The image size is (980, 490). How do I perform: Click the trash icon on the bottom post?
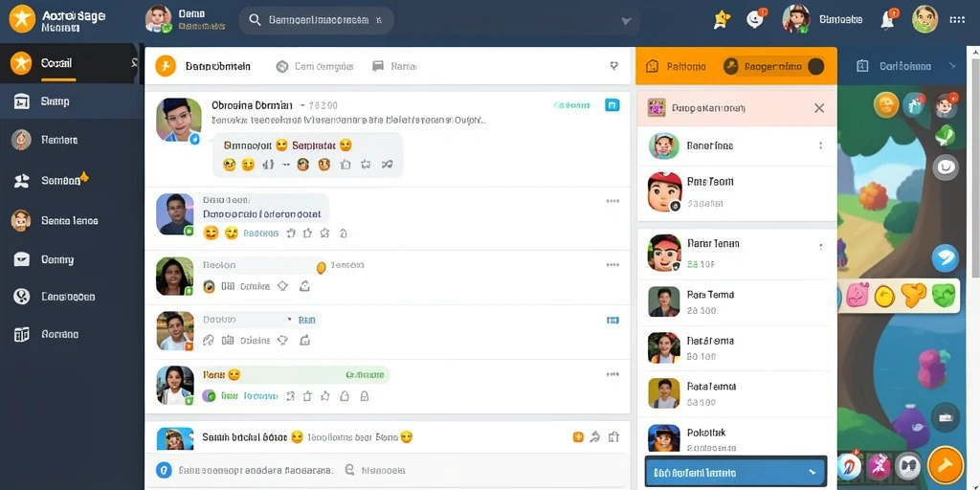(x=613, y=437)
